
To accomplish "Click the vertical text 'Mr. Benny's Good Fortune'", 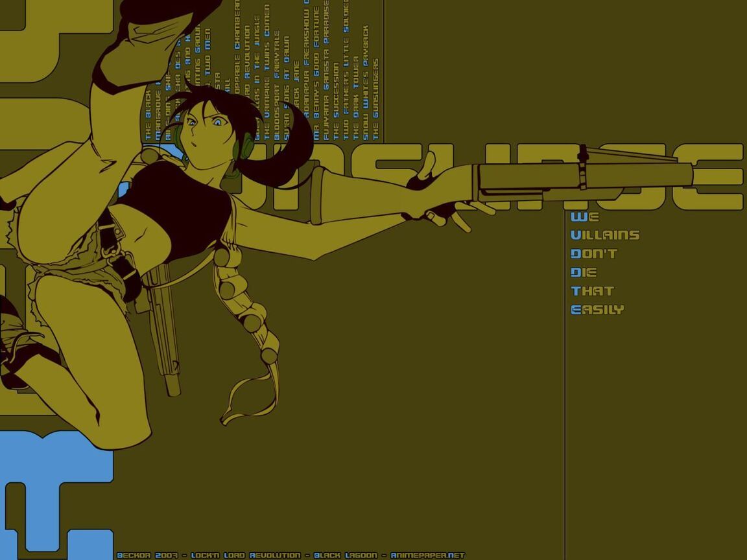I will [x=316, y=75].
